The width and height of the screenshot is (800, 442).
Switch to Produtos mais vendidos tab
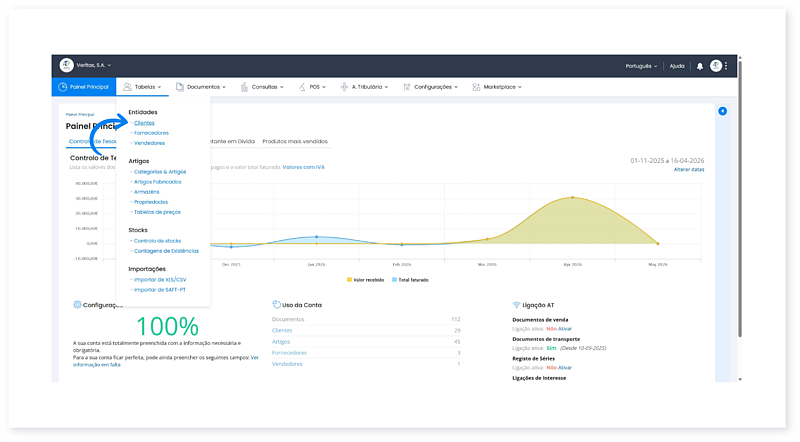pos(295,141)
